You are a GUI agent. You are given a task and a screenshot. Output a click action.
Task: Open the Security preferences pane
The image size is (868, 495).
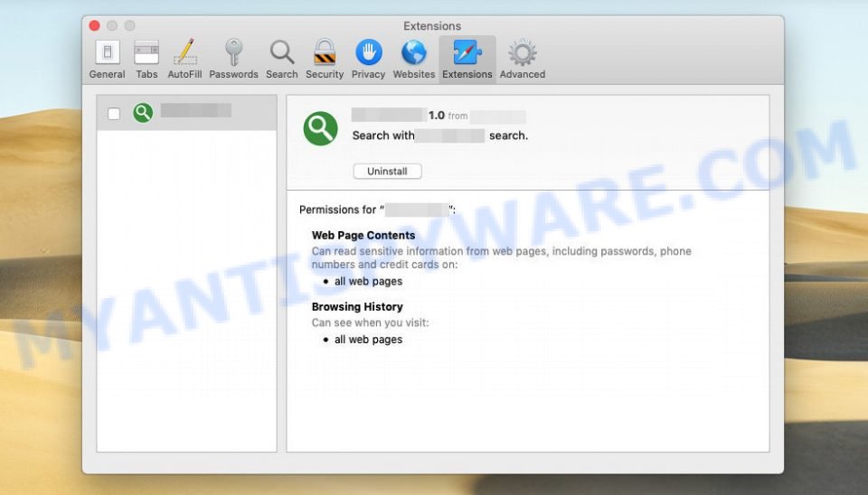click(x=325, y=60)
